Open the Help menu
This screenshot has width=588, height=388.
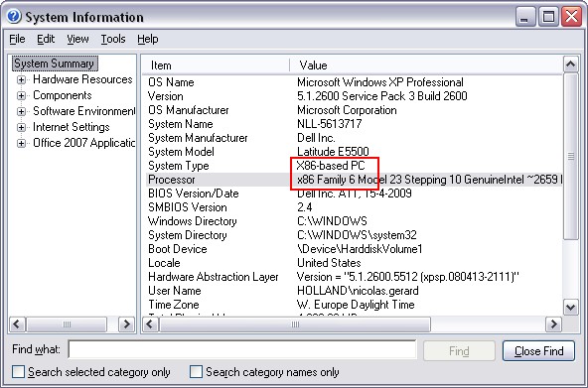tap(148, 39)
